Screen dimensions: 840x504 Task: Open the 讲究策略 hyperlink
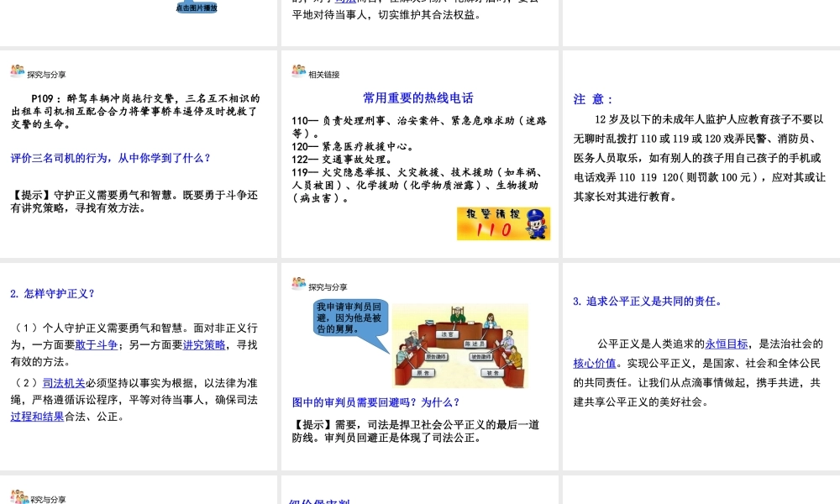click(x=204, y=345)
